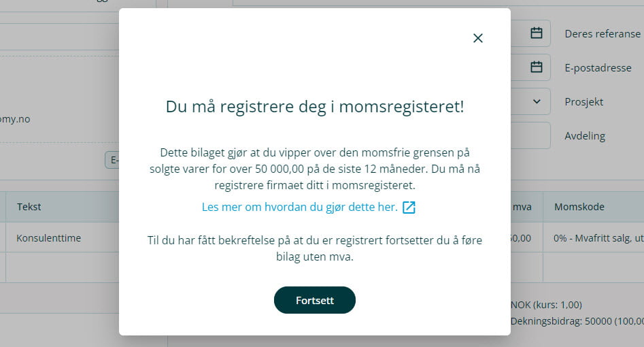The height and width of the screenshot is (347, 644).
Task: Click the NOK currency rate text
Action: (x=546, y=305)
